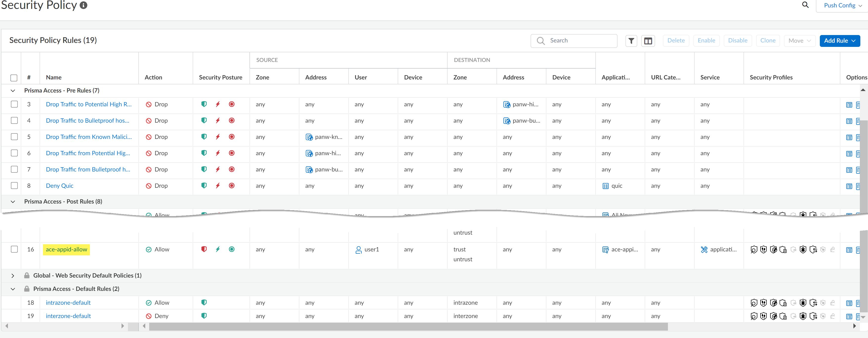Click the red shield posture icon on rule 16

(204, 249)
